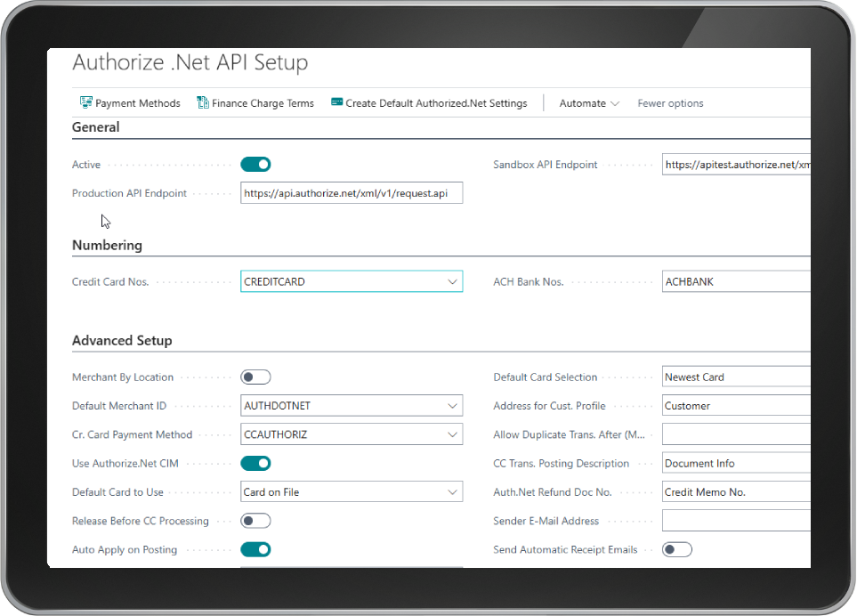Click the Create Default Authorized.Net Settings icon
This screenshot has height=616, width=857.
(336, 102)
